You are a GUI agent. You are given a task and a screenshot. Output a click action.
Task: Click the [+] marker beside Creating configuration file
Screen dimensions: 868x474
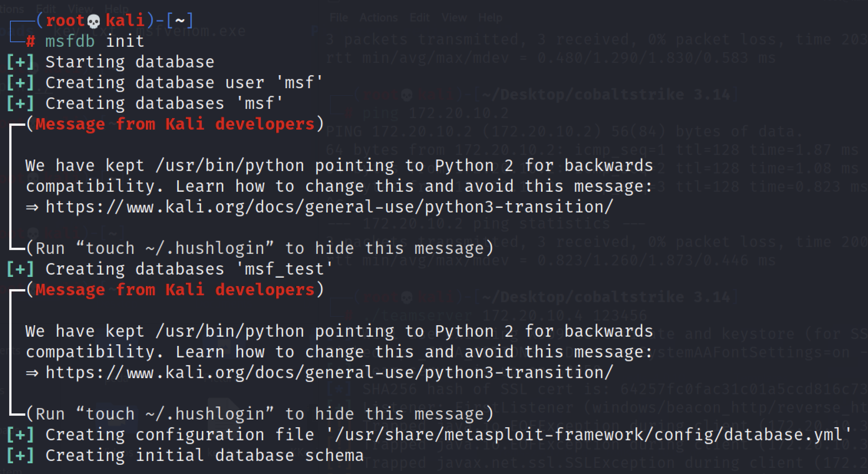click(21, 434)
